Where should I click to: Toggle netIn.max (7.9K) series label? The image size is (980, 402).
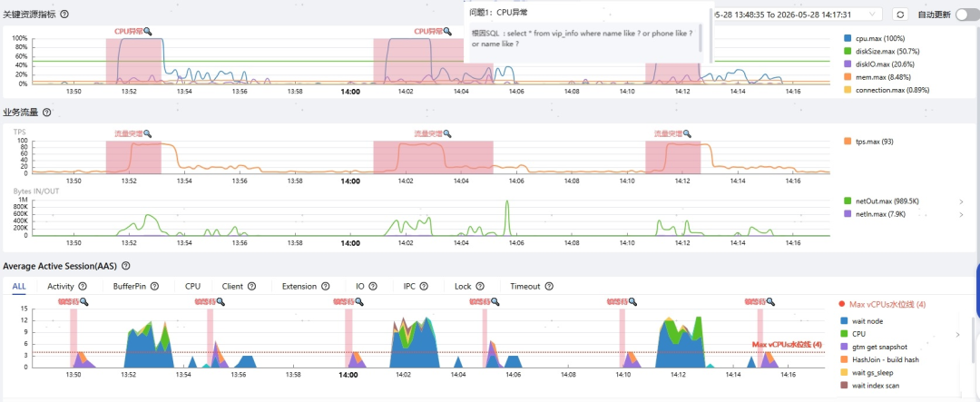coord(879,214)
